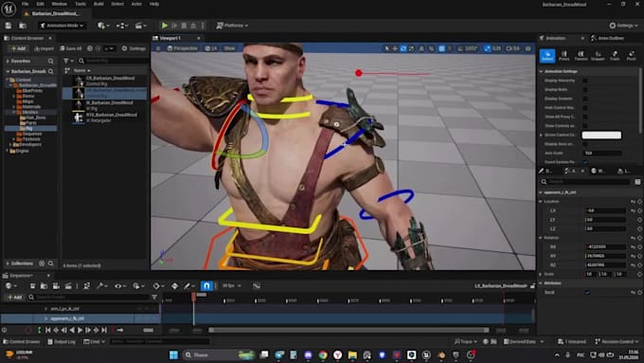The width and height of the screenshot is (644, 363).
Task: Toggle the second Animation Settings Display checkbox
Action: click(x=585, y=90)
